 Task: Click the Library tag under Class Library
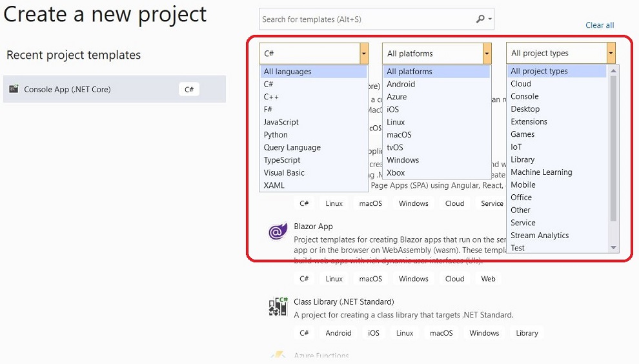click(527, 333)
